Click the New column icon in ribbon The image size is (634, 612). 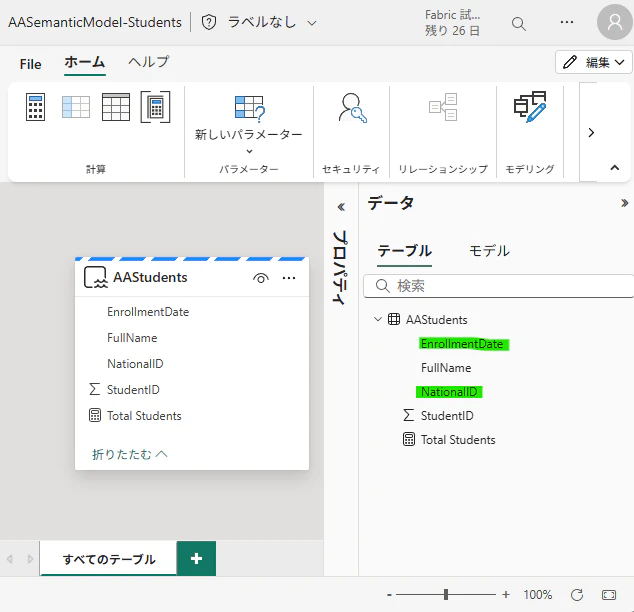(x=76, y=107)
